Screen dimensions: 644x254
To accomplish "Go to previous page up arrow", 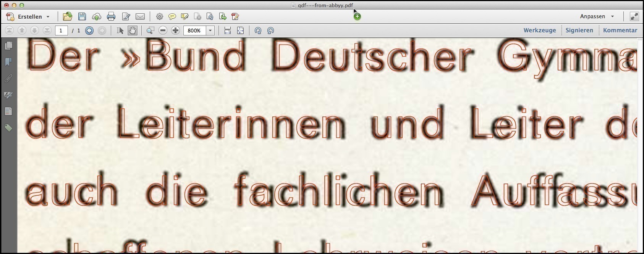I will pos(22,31).
